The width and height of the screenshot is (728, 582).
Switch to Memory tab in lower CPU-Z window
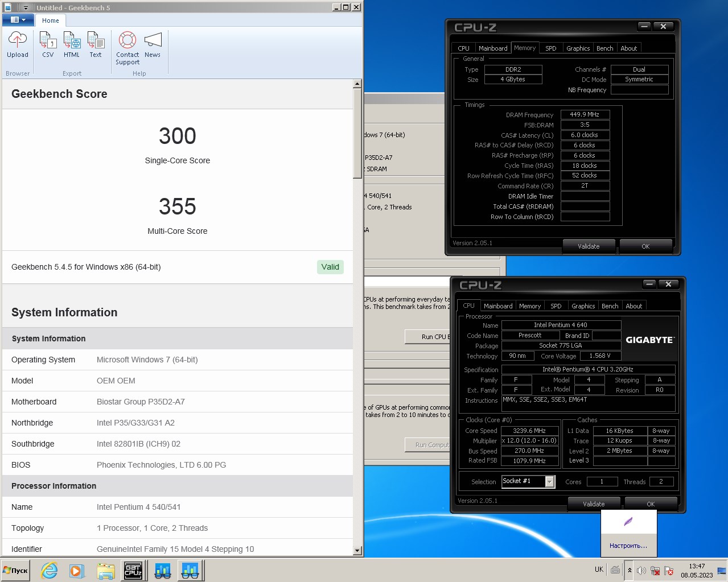530,306
